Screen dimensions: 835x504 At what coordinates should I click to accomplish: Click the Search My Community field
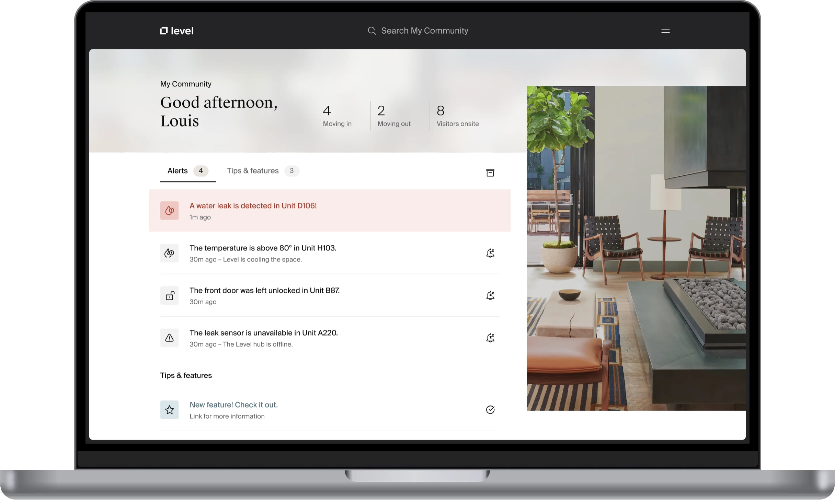point(418,31)
